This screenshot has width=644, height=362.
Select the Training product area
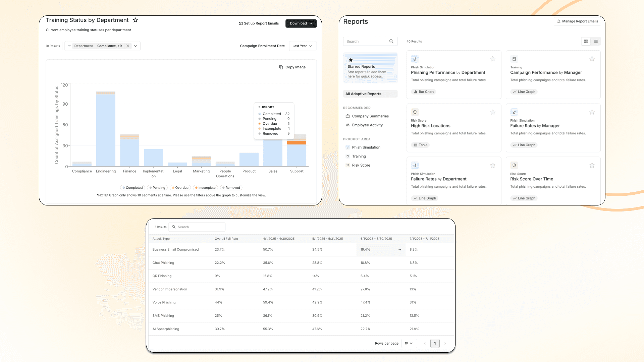(359, 156)
